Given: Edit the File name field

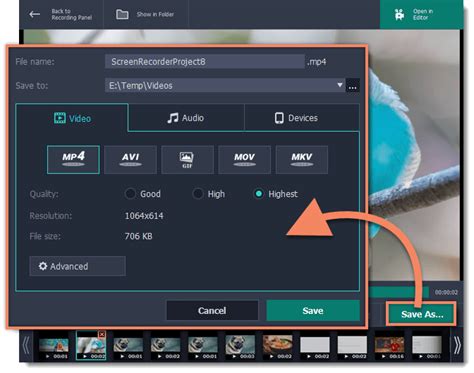Looking at the screenshot, I should [x=205, y=62].
